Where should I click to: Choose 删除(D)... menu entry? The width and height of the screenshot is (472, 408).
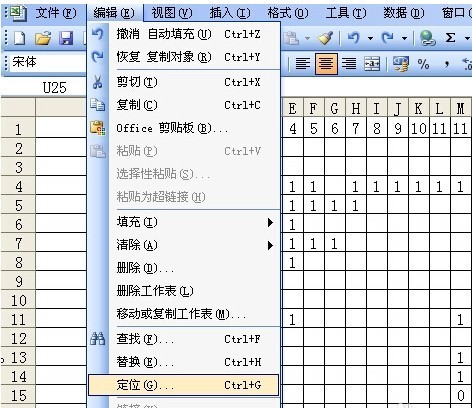point(184,268)
